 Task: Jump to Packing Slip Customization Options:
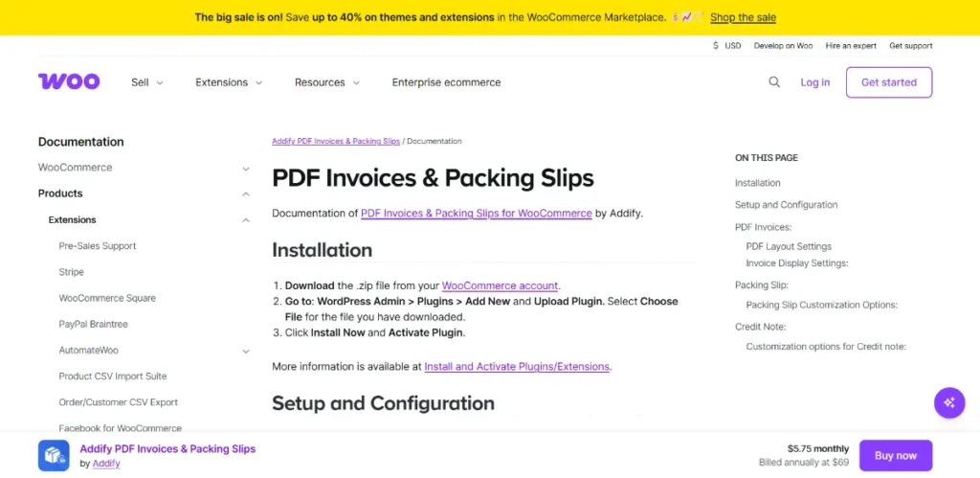pos(822,305)
